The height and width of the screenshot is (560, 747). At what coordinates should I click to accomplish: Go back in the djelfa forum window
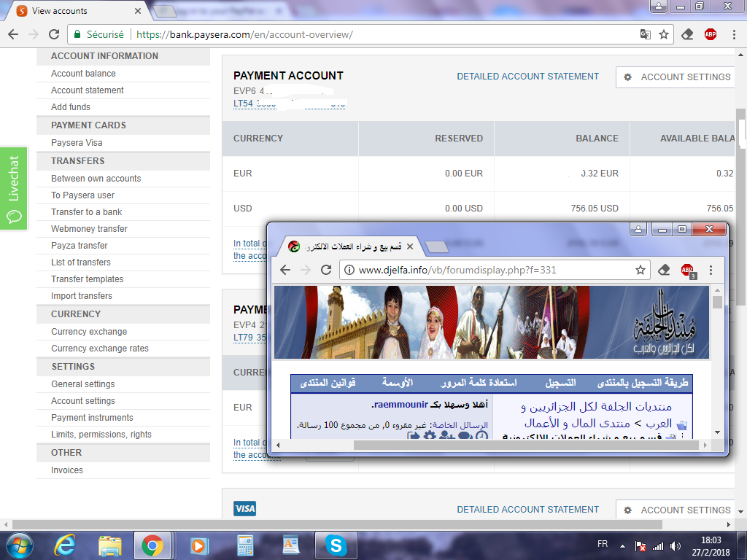(285, 270)
